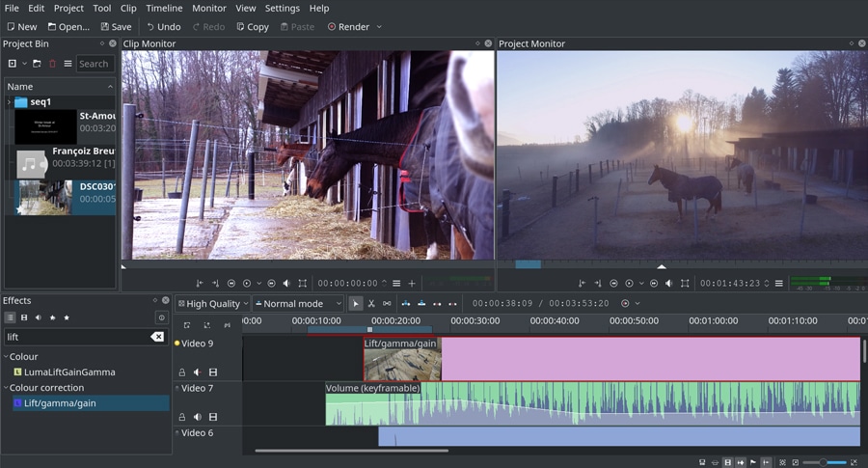The height and width of the screenshot is (468, 868).
Task: Click the add folder icon in Project Bin
Action: pyautogui.click(x=37, y=64)
